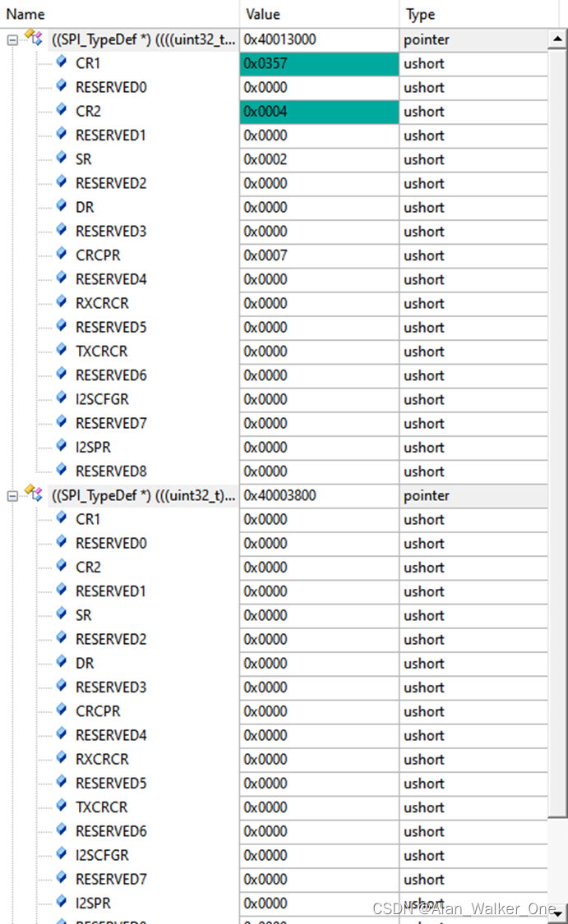Select the ((SPI_TypeDef *) (((uint32_t)... expression row
This screenshot has height=924, width=568.
coord(143,495)
